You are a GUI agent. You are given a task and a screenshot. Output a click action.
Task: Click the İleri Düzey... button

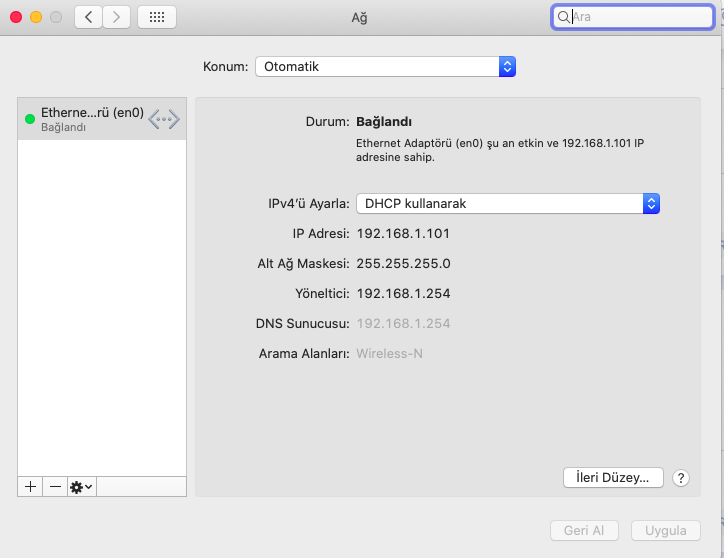[613, 478]
